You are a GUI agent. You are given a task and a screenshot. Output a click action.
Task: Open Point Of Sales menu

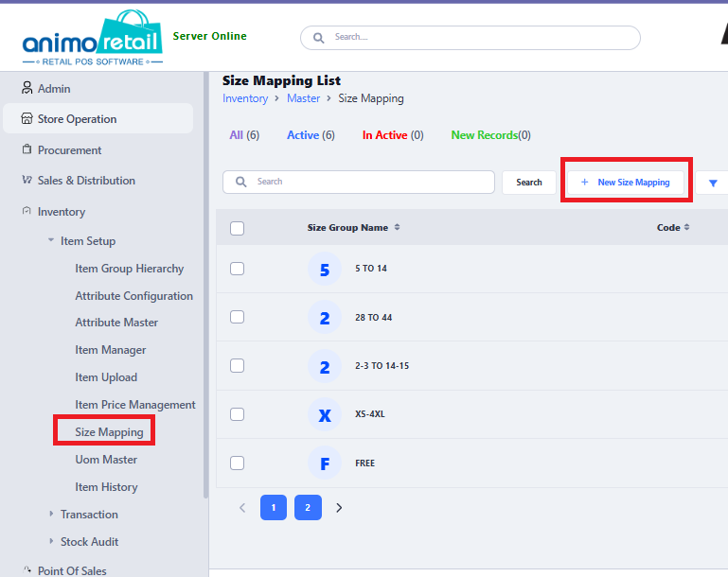(72, 570)
